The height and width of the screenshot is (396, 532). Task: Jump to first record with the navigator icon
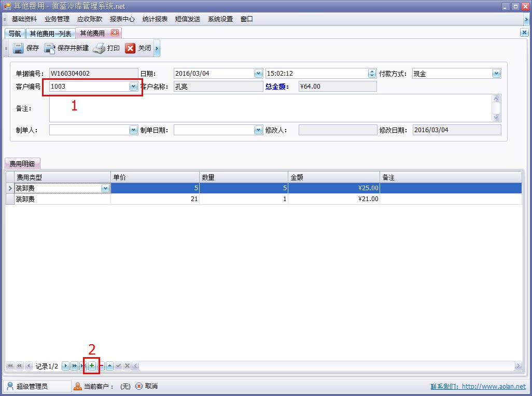(9, 365)
